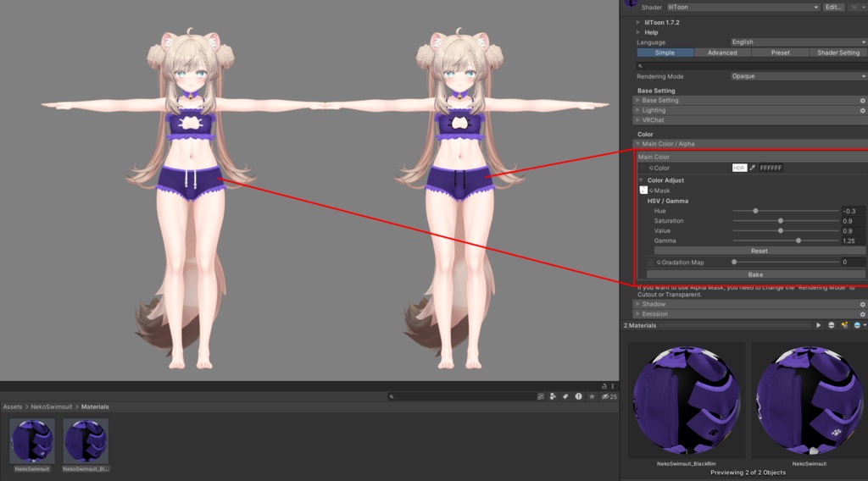Open the Shader lilToon dropdown
Viewport: 868px width, 481px height.
743,7
